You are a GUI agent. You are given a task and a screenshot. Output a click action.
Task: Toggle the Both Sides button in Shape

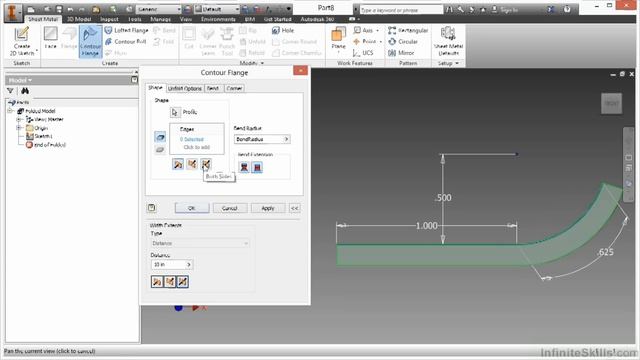(206, 164)
